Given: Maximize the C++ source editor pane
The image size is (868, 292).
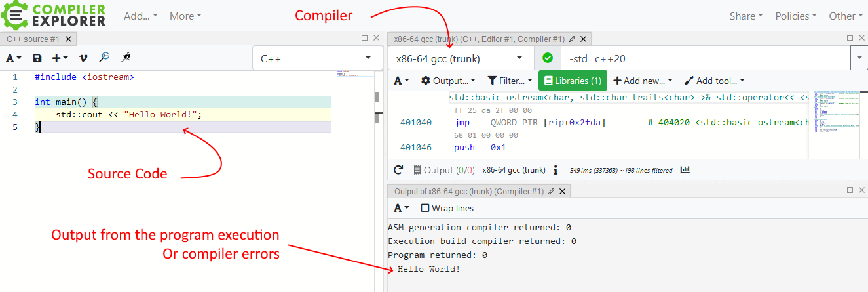Looking at the screenshot, I should point(365,38).
